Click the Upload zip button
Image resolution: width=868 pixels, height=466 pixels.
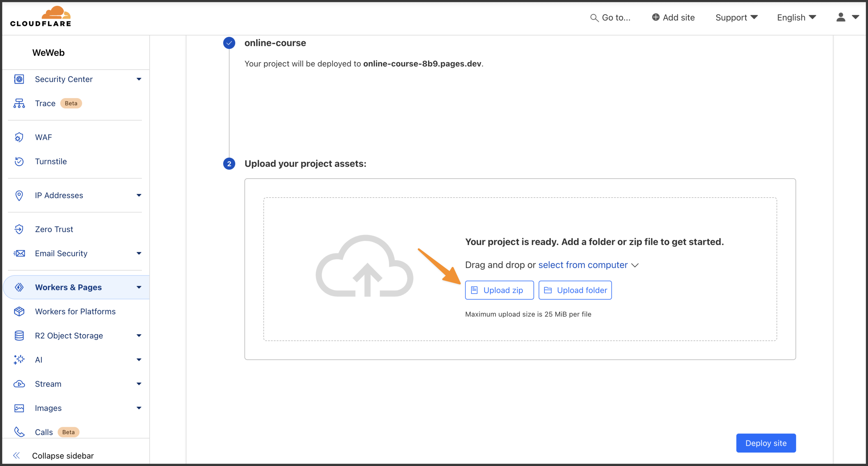[x=499, y=290]
